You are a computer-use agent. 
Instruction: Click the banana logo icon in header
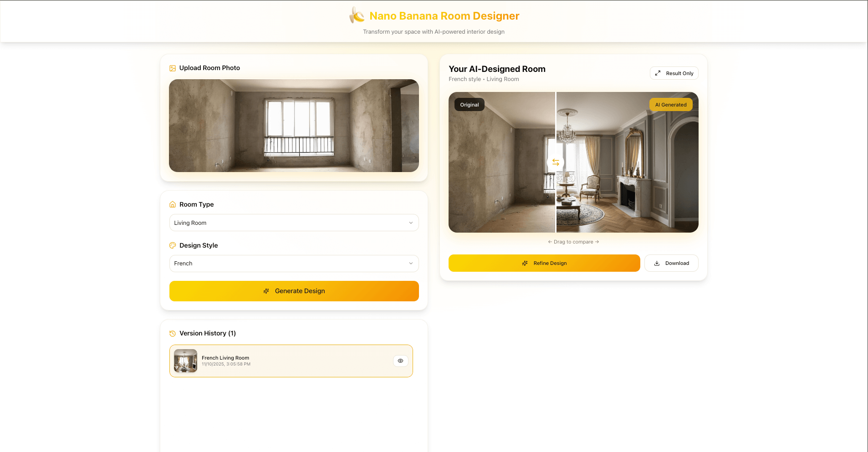(x=357, y=15)
